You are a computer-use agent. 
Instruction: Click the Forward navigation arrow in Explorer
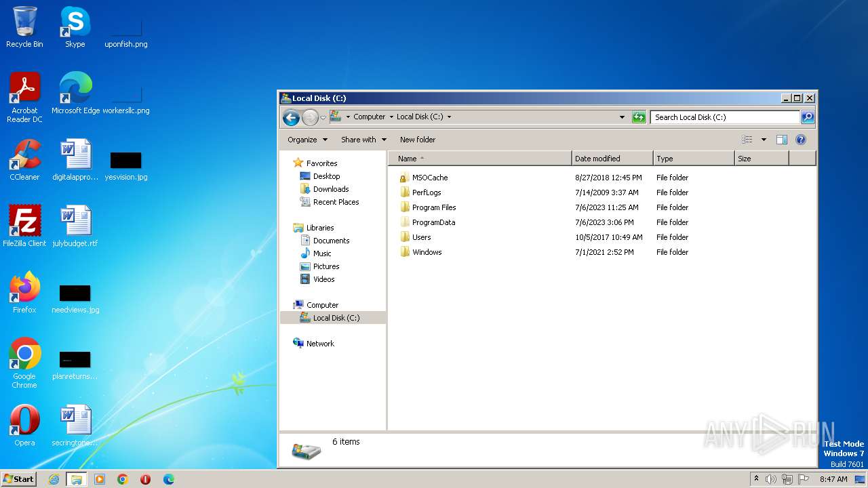coord(310,117)
